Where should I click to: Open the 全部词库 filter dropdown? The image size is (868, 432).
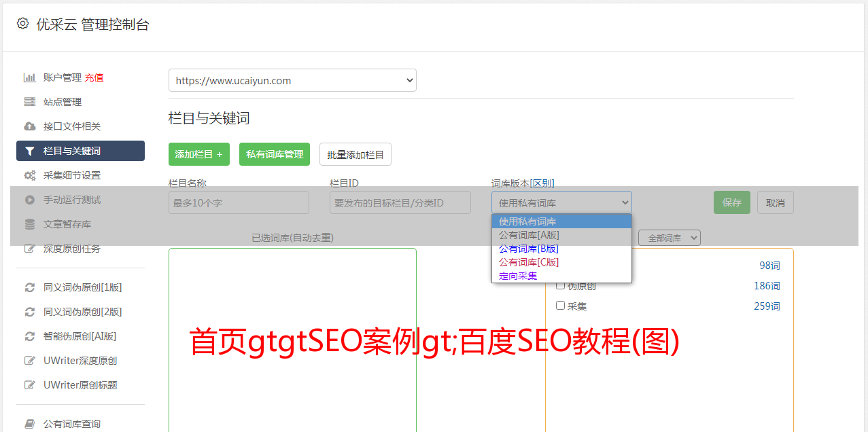(670, 238)
